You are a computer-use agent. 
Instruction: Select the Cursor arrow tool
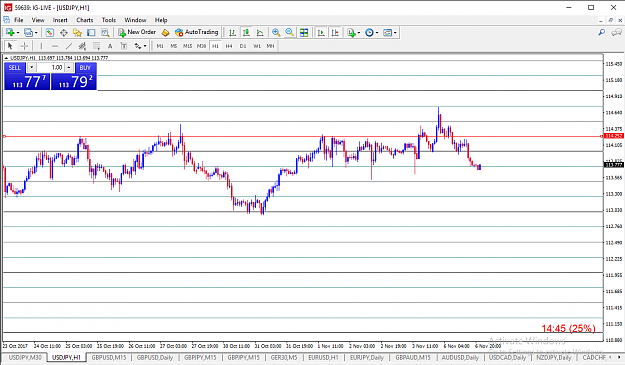tap(10, 46)
